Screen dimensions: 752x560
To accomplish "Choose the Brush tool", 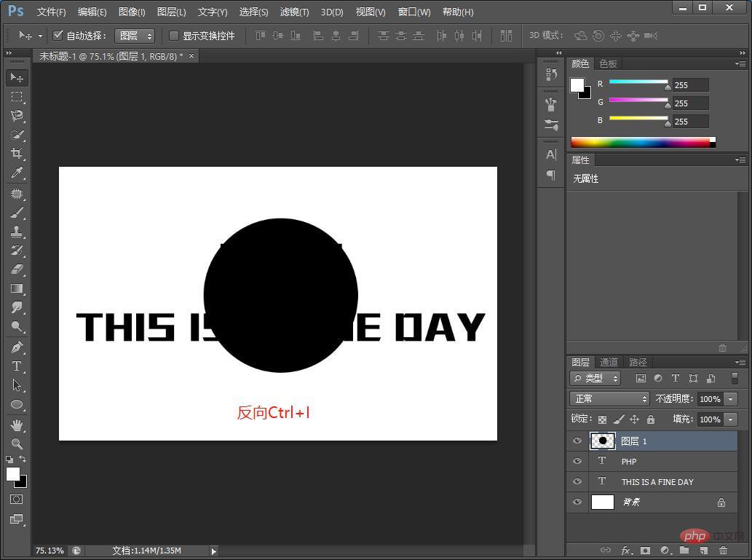I will (x=17, y=213).
